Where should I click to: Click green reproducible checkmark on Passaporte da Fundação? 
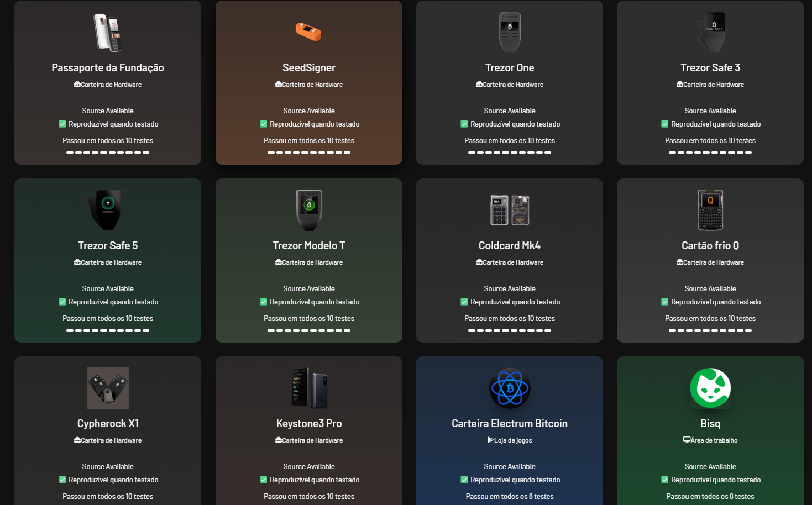[x=62, y=124]
